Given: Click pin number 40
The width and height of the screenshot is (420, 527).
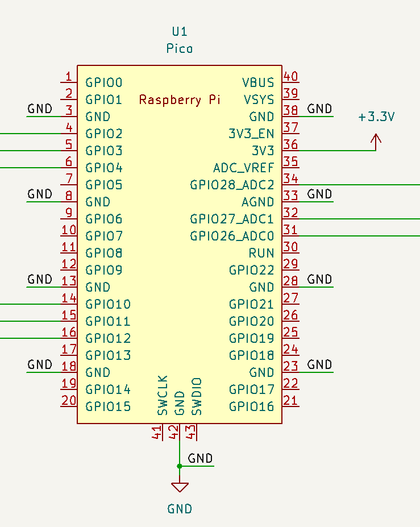Looking at the screenshot, I should click(x=291, y=77).
